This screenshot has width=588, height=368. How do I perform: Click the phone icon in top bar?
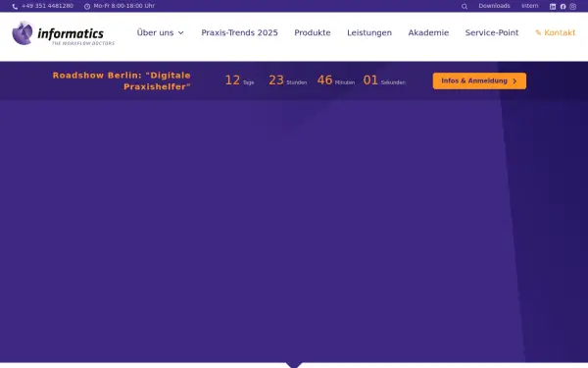[15, 7]
